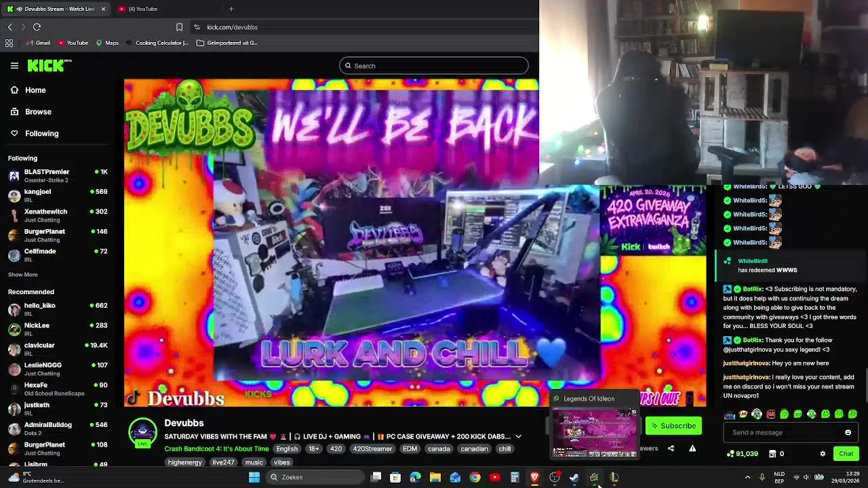Click the report warning triangle icon

click(x=692, y=448)
